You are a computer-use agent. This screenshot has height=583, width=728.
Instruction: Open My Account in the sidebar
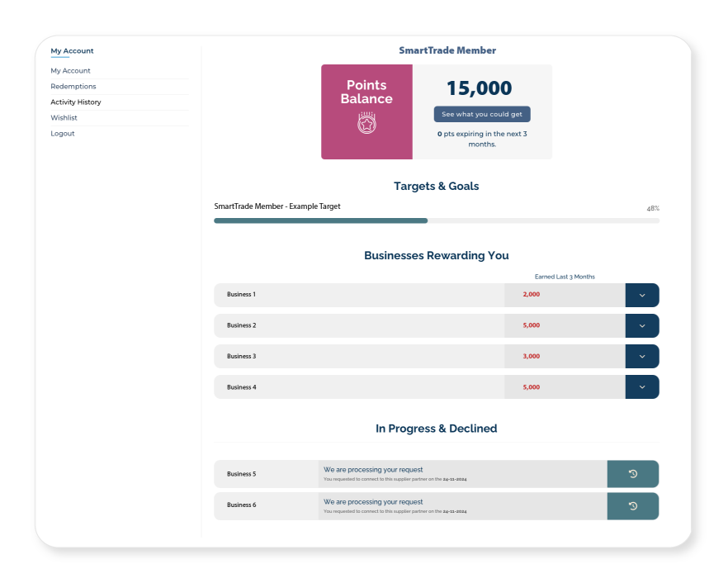click(71, 71)
